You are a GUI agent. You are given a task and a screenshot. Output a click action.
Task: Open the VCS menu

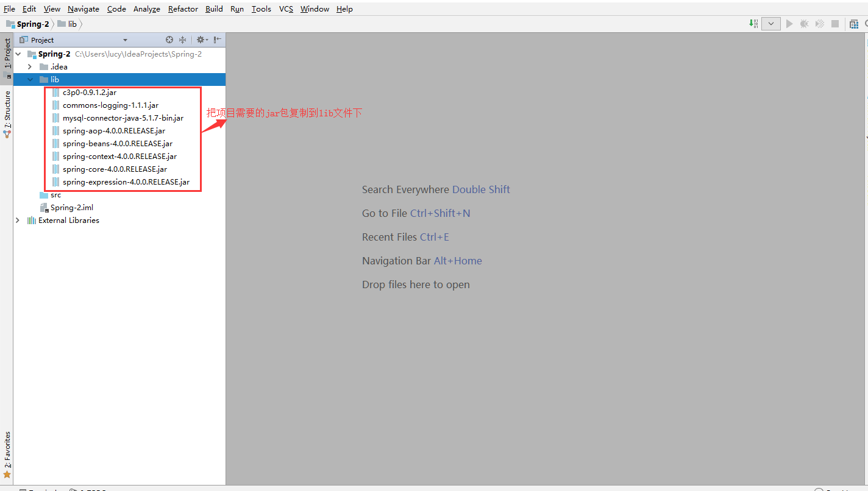click(285, 9)
